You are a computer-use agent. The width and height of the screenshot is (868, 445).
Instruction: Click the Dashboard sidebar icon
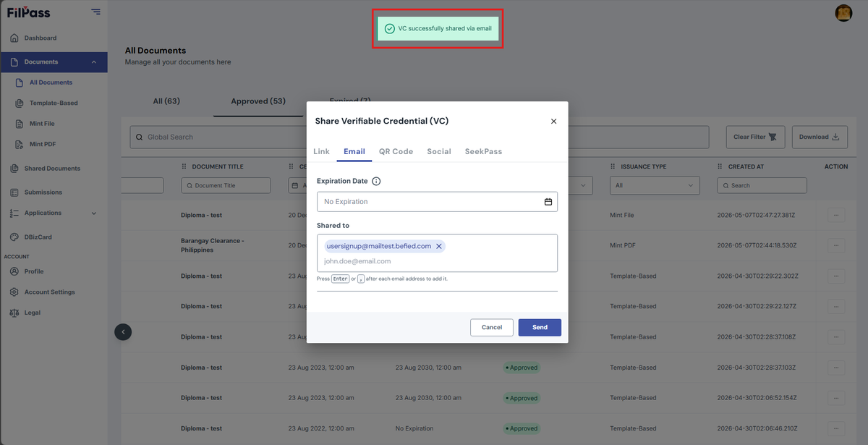pos(14,38)
